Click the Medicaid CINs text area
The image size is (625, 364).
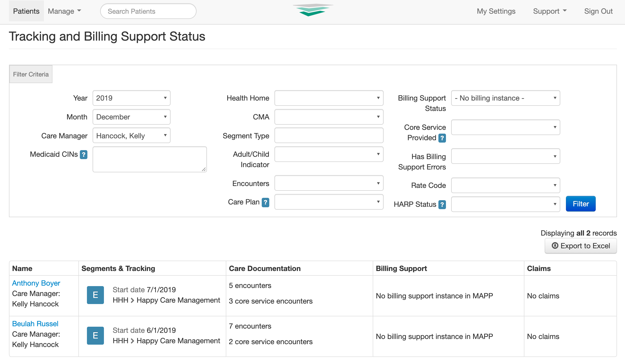pos(150,159)
